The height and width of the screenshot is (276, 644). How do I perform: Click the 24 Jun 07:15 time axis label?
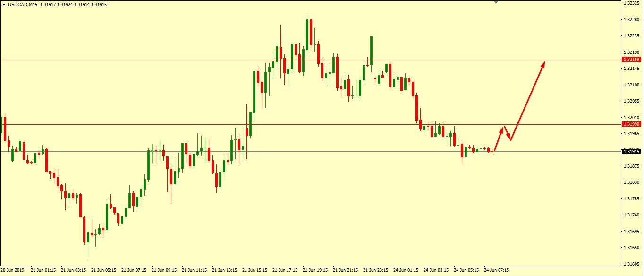[497, 271]
